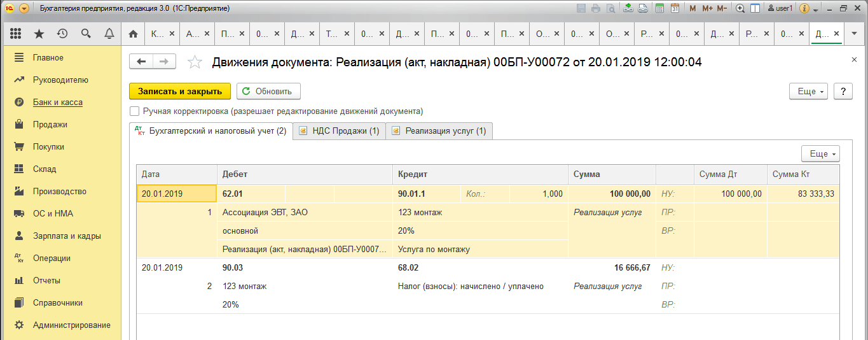
Task: Open the search magnifier icon
Action: [x=86, y=33]
